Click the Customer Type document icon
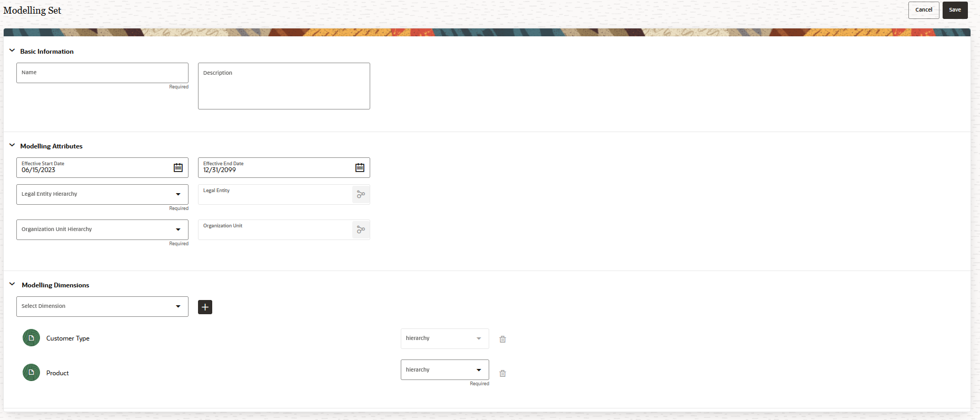 [31, 338]
